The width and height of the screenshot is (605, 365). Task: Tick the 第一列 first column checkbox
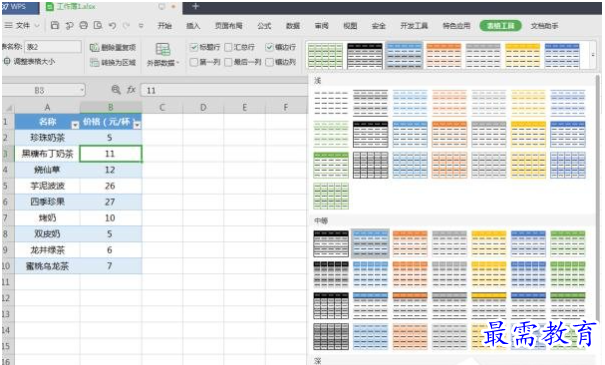tap(194, 62)
